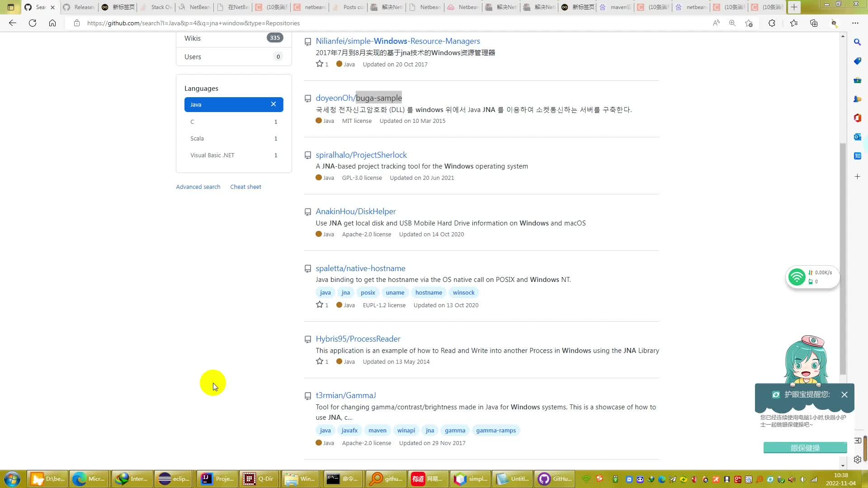Open the IntelliJ Project taskbar item

click(217, 479)
